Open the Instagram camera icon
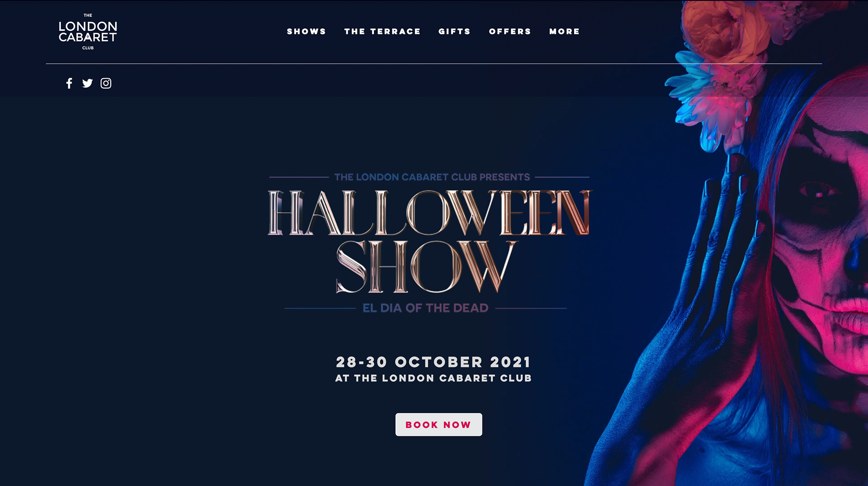Viewport: 868px width, 486px height. pyautogui.click(x=106, y=83)
